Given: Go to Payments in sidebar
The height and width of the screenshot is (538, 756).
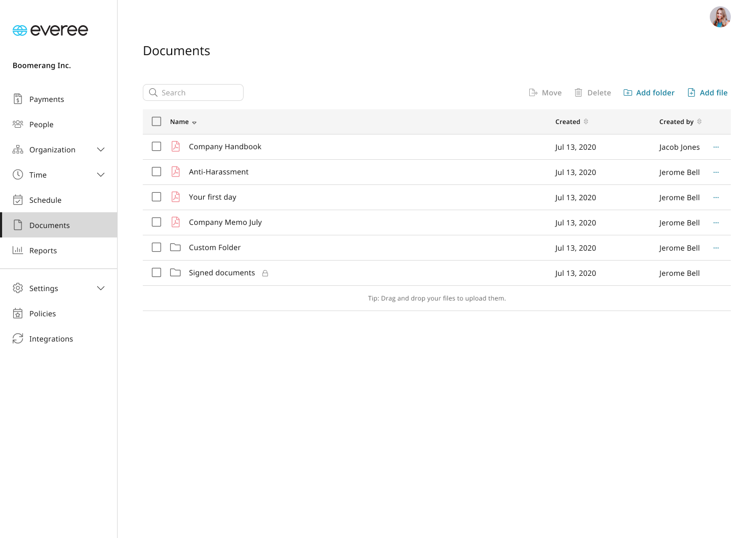Looking at the screenshot, I should pos(59,99).
